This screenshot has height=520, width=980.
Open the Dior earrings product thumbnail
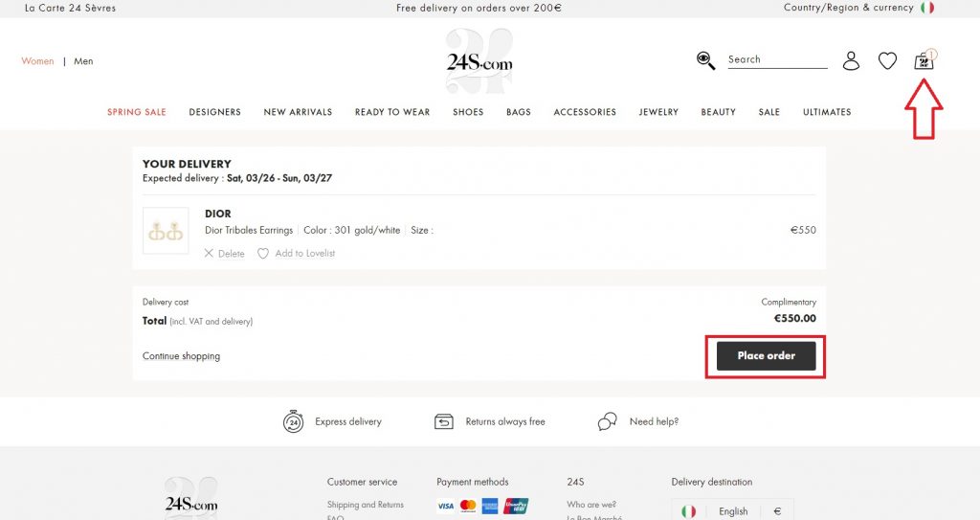tap(165, 231)
